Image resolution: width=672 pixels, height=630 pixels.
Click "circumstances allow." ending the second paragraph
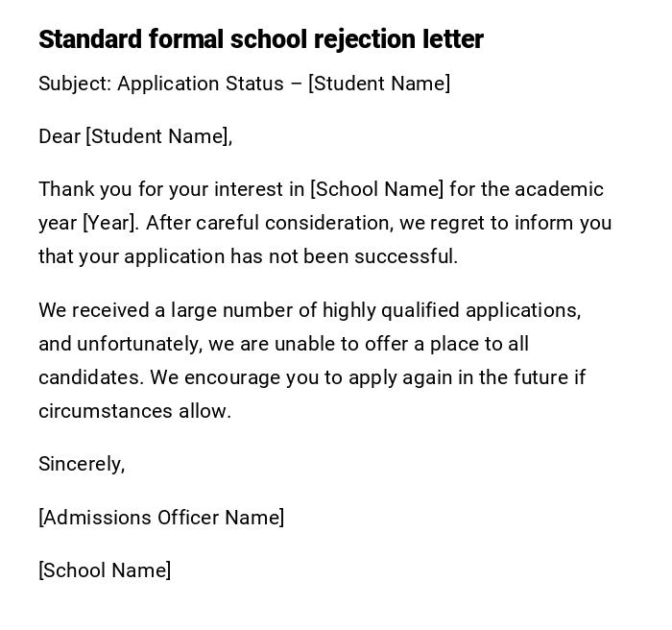[x=134, y=411]
